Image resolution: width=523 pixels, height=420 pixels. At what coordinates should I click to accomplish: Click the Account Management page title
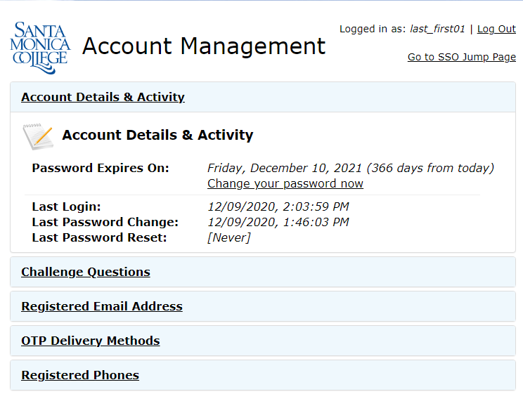(204, 46)
